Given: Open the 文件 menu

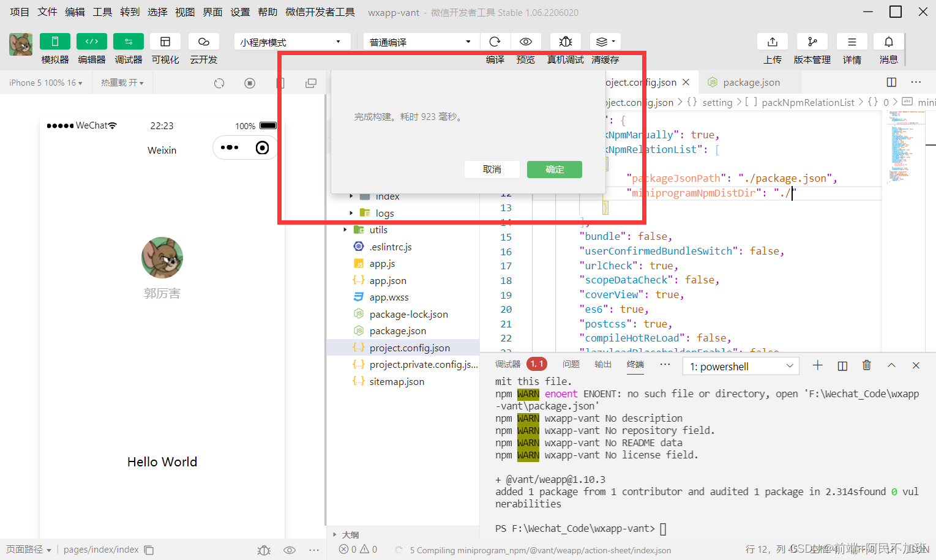Looking at the screenshot, I should point(47,12).
